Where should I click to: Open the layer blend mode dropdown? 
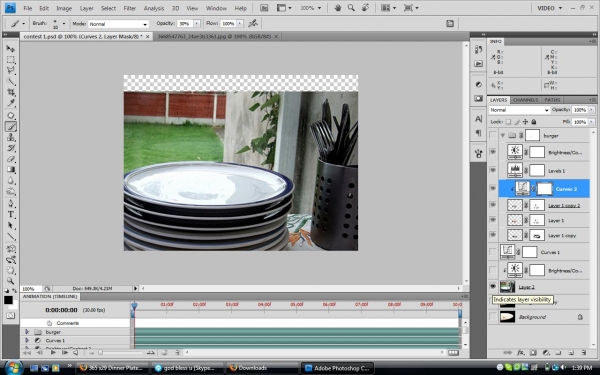(519, 110)
